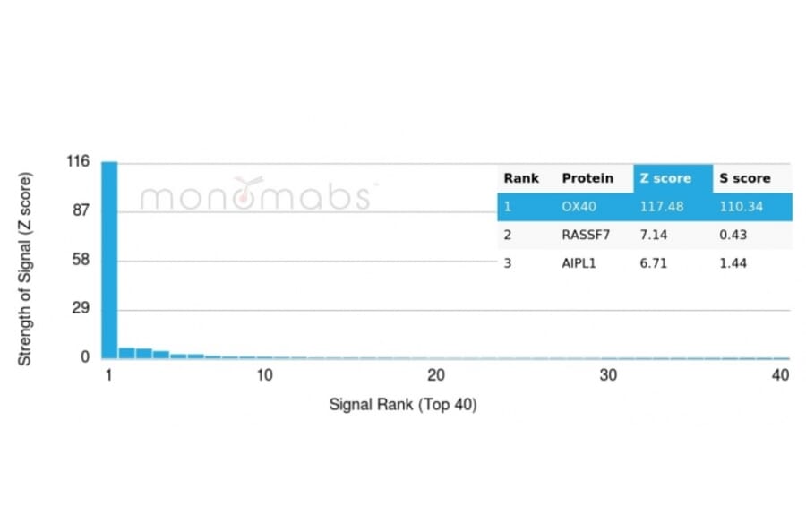This screenshot has width=806, height=532.
Task: Click the 116 y-axis tick label
Action: (x=78, y=162)
